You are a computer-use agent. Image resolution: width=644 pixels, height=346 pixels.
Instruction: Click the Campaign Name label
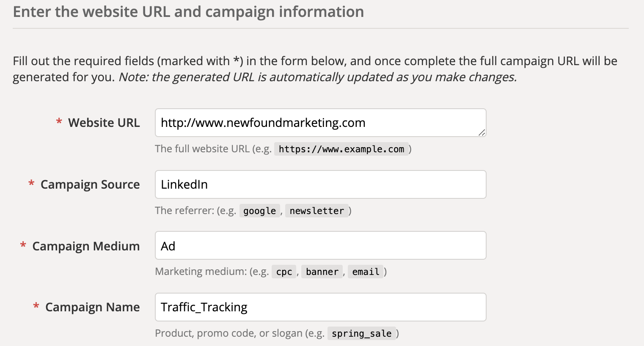click(x=92, y=307)
